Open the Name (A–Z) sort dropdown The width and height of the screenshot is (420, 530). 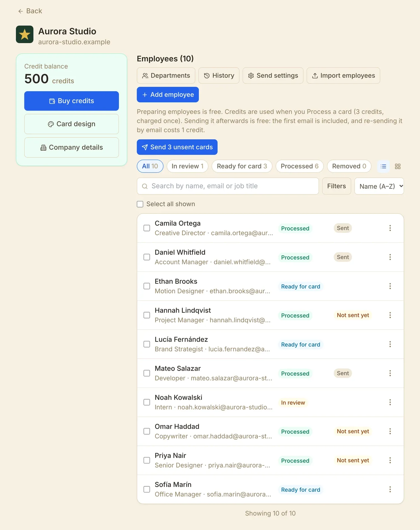coord(379,186)
